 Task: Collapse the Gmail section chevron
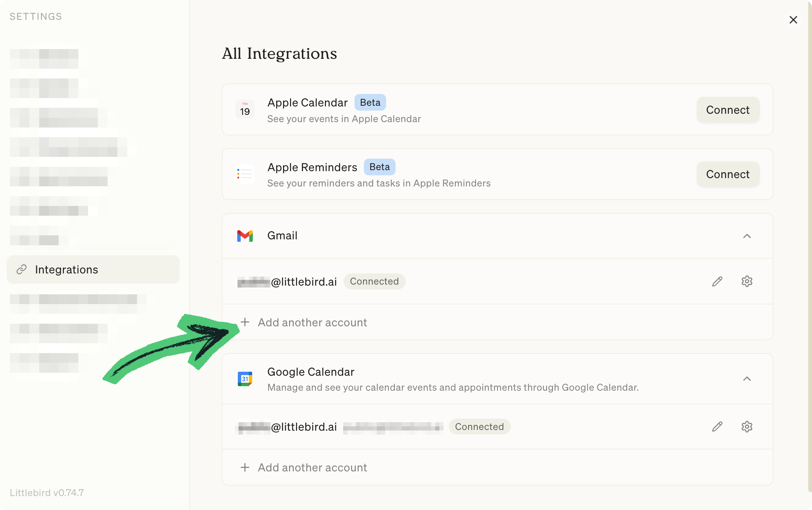click(747, 236)
